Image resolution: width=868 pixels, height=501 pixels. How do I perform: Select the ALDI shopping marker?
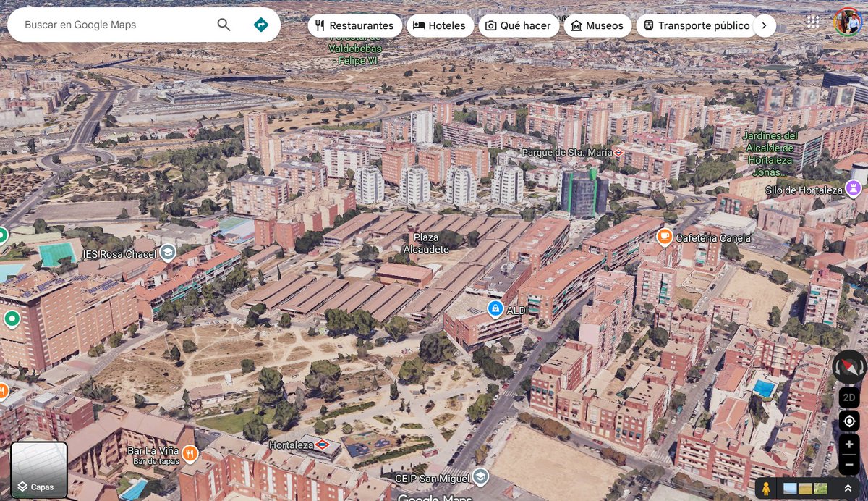point(495,309)
